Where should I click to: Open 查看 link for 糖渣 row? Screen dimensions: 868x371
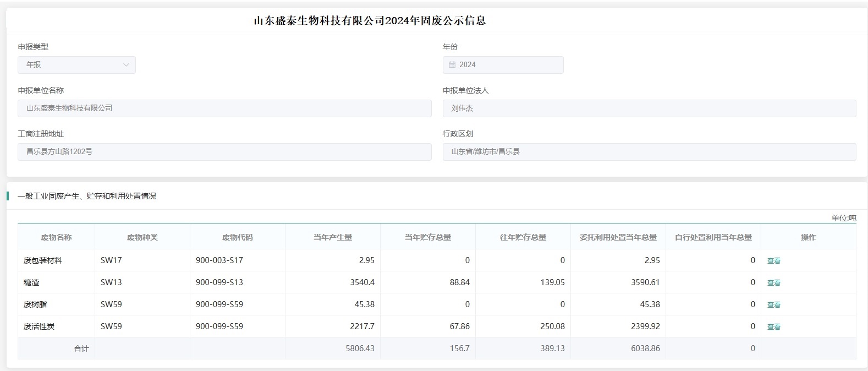pyautogui.click(x=773, y=283)
